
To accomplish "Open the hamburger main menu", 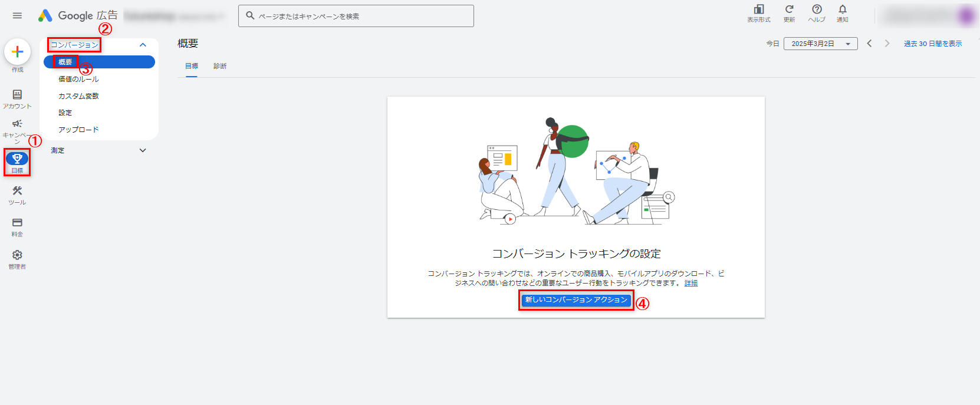I will pyautogui.click(x=17, y=15).
